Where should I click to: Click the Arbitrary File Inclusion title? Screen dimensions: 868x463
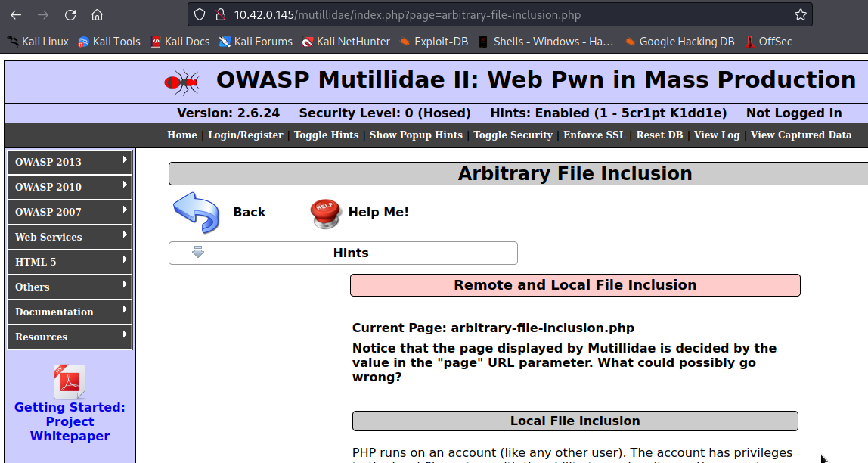tap(575, 173)
